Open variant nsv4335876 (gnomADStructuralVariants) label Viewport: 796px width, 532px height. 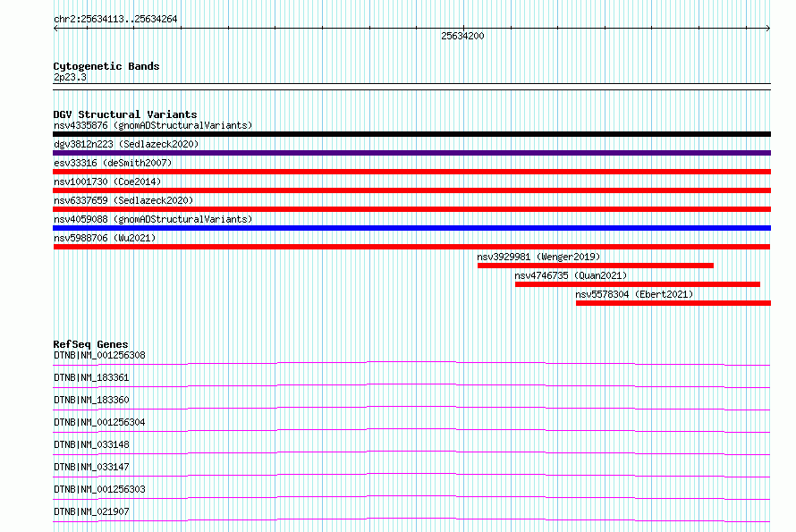(x=153, y=125)
